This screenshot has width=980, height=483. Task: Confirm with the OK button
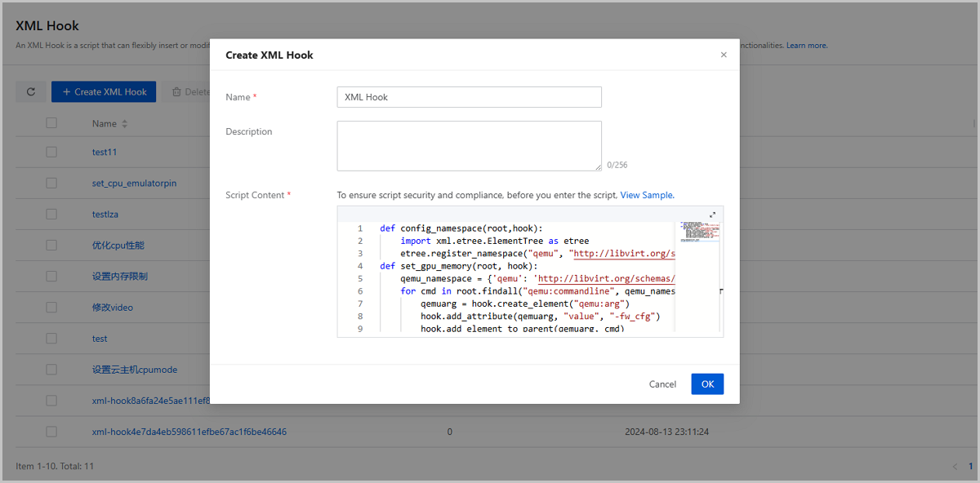(707, 384)
